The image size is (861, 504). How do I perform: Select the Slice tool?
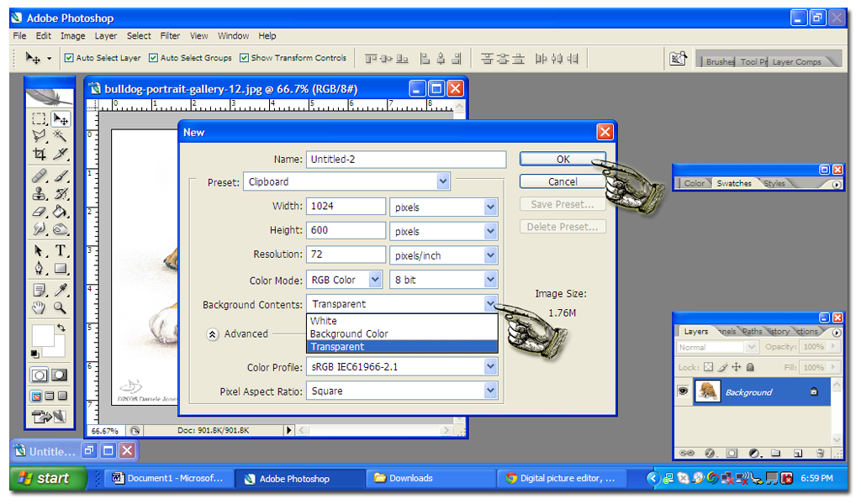click(x=60, y=154)
